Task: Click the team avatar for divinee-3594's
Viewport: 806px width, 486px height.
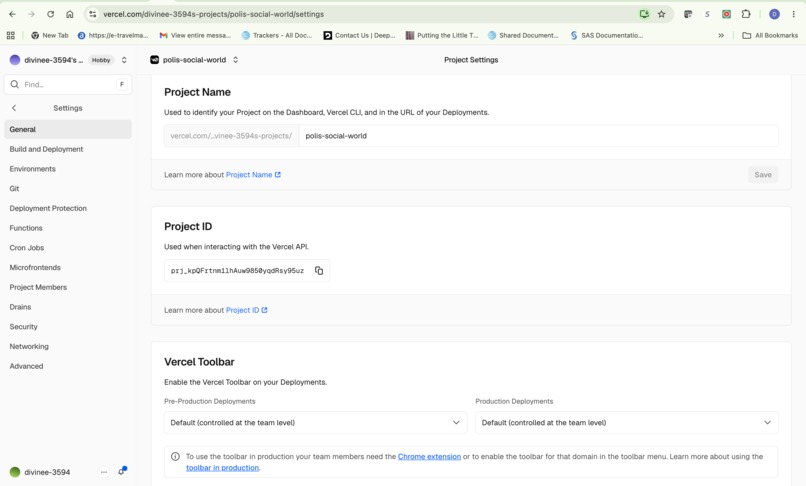Action: 15,60
